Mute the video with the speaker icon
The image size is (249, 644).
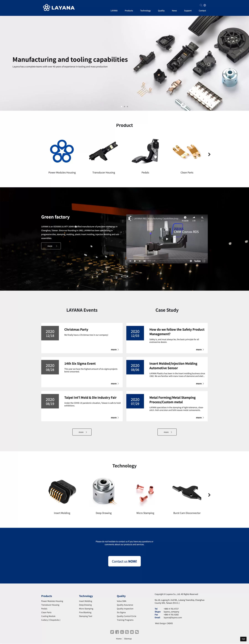tap(145, 261)
